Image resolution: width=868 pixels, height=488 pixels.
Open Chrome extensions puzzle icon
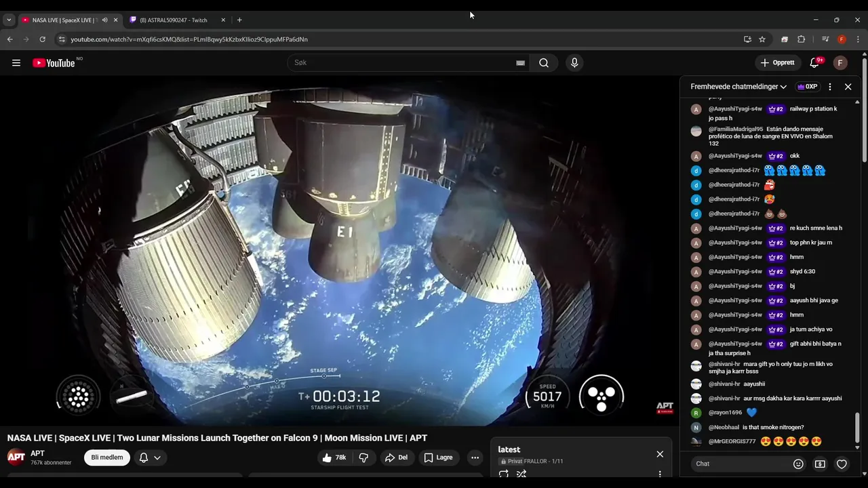(x=801, y=39)
